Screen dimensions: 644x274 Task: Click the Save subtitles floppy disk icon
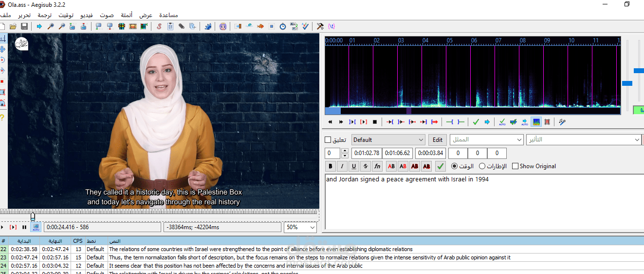coord(24,26)
